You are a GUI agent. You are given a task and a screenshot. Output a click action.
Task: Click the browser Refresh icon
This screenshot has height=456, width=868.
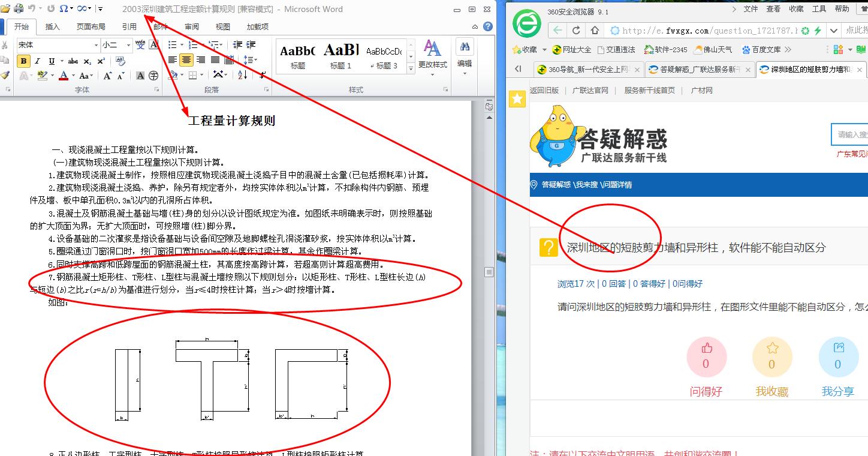(x=576, y=31)
